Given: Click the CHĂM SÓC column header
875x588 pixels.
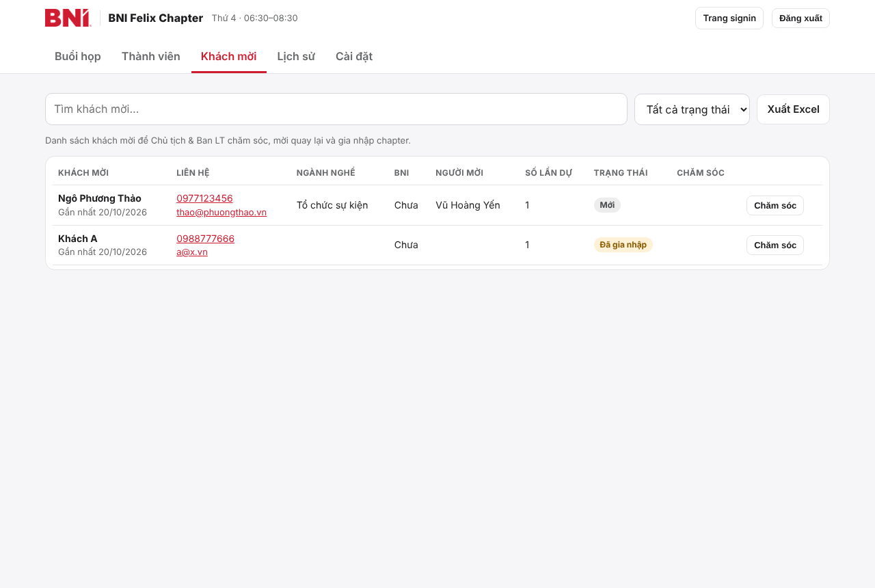Looking at the screenshot, I should click(x=701, y=173).
